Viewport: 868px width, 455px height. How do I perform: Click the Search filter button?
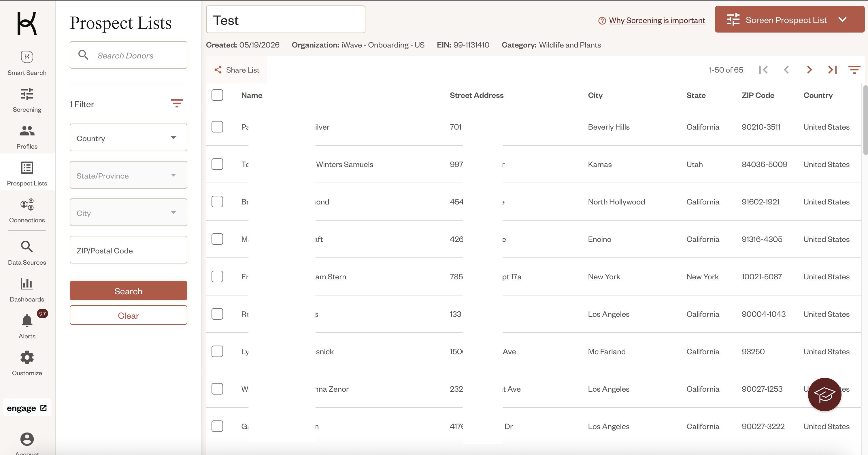[x=128, y=291]
